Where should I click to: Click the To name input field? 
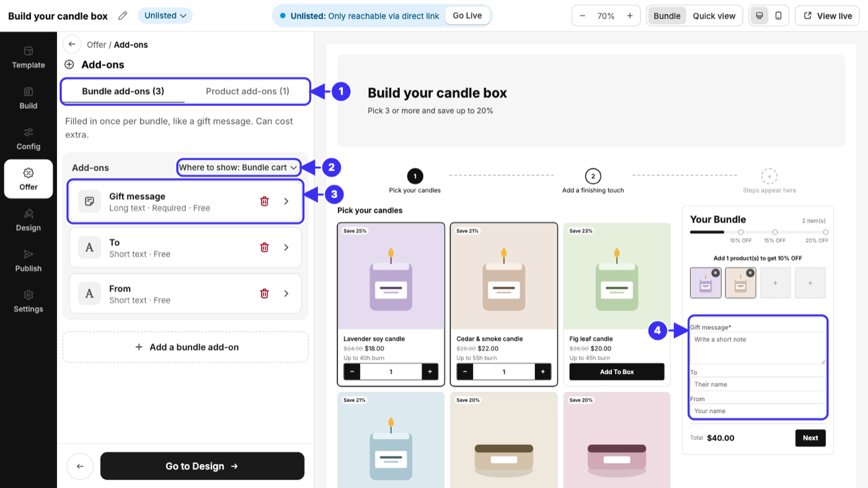point(758,384)
